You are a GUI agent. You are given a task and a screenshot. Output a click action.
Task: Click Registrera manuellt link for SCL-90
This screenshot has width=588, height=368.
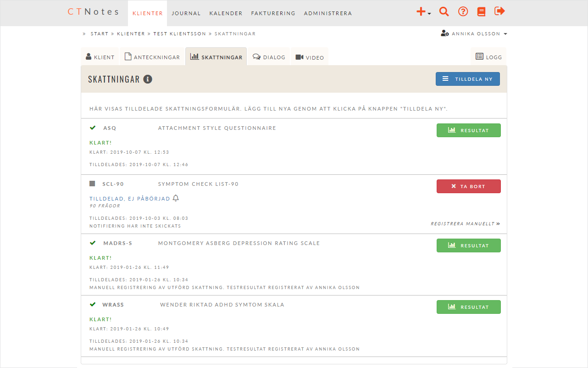click(465, 224)
